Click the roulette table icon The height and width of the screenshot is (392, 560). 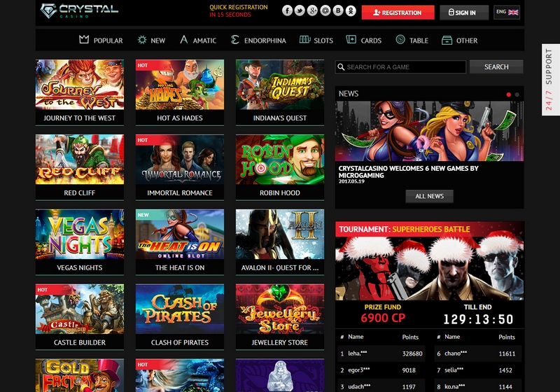coord(400,40)
